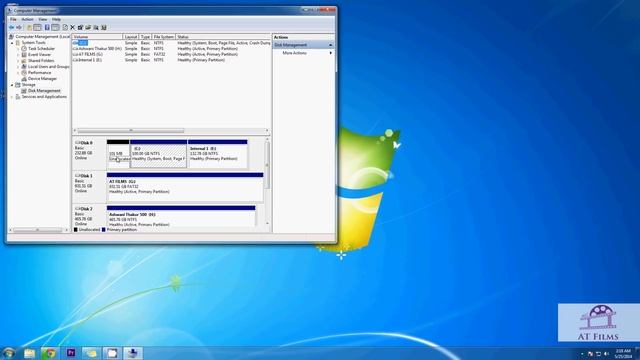Click the blue Help toolbar icon

(x=47, y=27)
